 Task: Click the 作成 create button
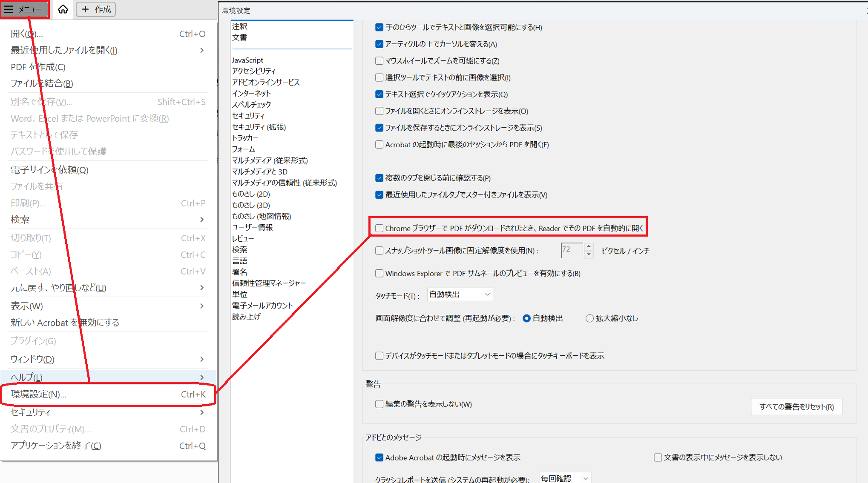click(96, 9)
